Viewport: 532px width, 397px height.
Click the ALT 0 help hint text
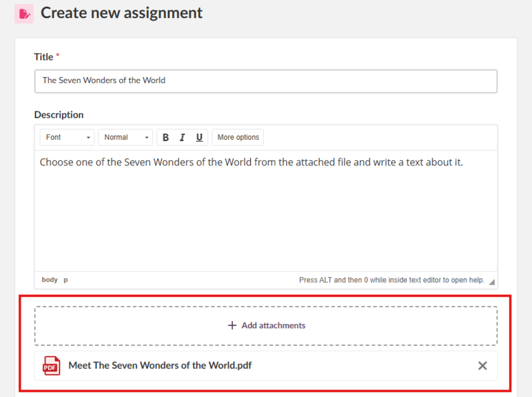click(x=391, y=280)
